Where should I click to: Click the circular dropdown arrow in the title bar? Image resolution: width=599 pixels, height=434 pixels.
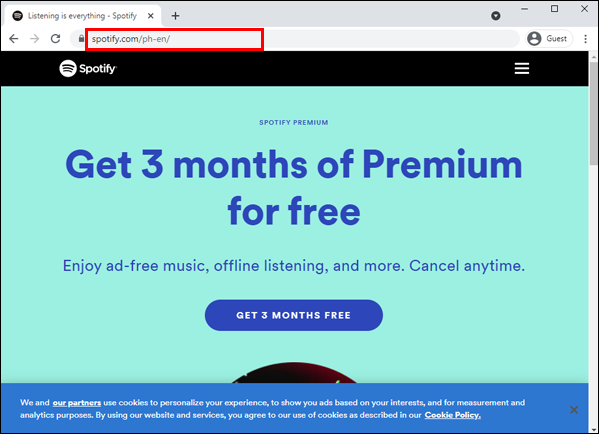point(495,16)
